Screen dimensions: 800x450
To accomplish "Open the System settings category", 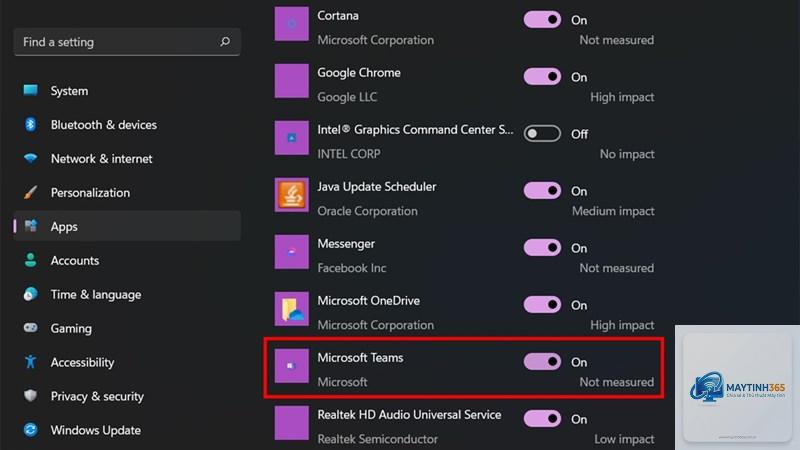I will click(127, 90).
